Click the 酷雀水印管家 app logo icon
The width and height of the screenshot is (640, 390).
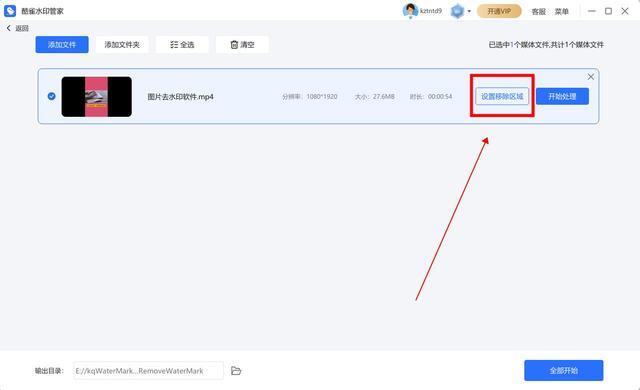coord(10,11)
